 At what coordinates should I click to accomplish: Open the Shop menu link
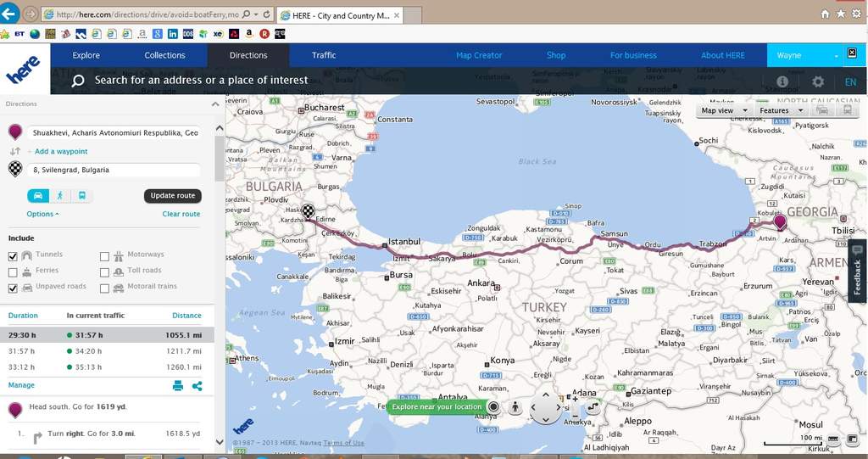(556, 55)
